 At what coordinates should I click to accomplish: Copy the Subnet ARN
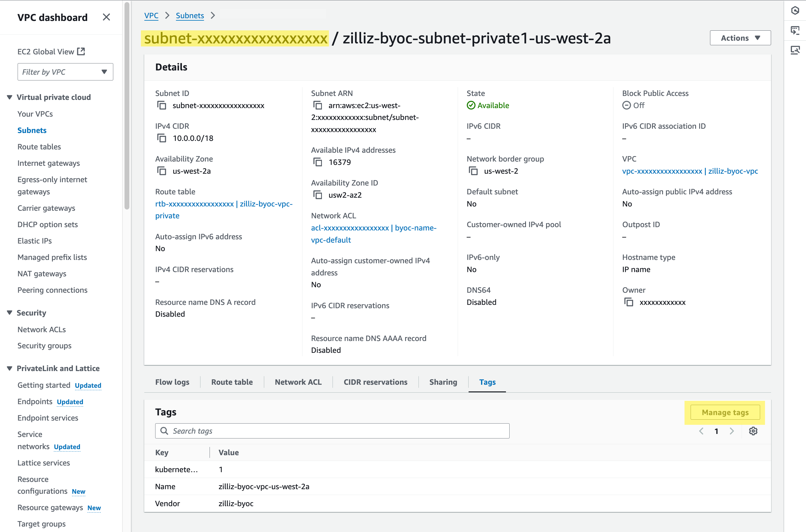point(318,105)
